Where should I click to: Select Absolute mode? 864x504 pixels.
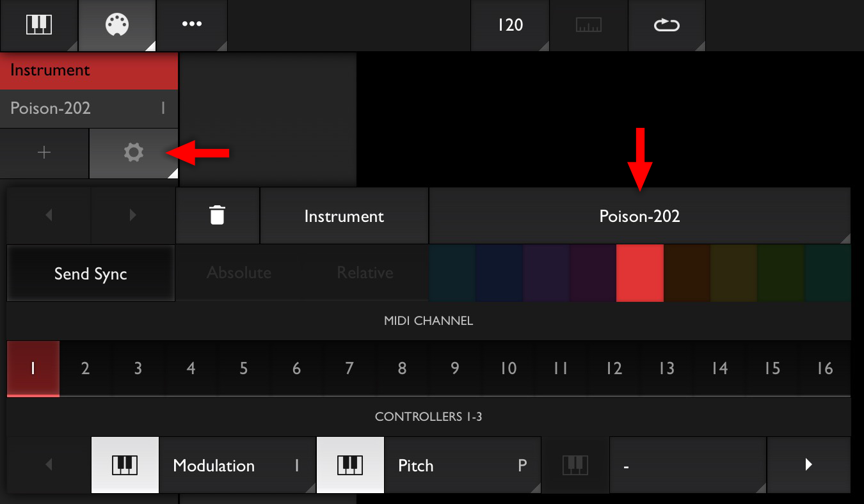(239, 273)
